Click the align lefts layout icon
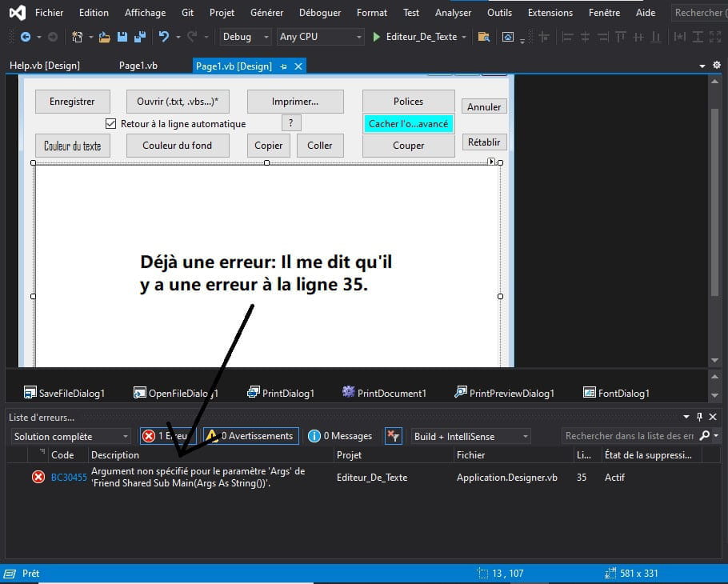 coord(567,36)
